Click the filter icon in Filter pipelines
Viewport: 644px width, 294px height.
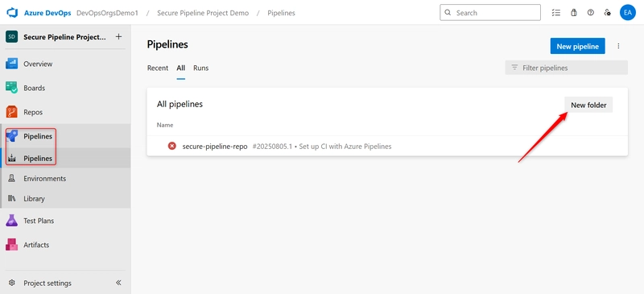(514, 68)
